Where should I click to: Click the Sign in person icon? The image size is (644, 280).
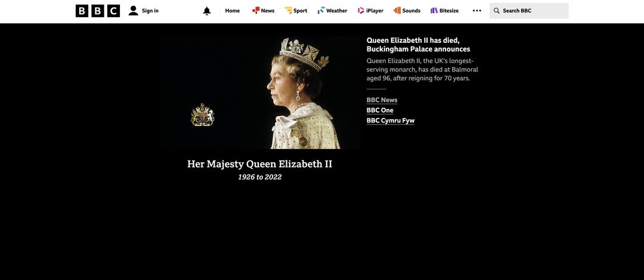tap(133, 11)
